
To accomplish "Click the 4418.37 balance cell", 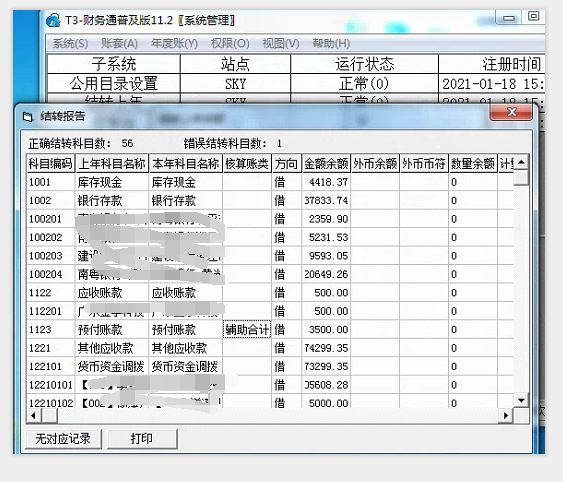I will [x=326, y=182].
